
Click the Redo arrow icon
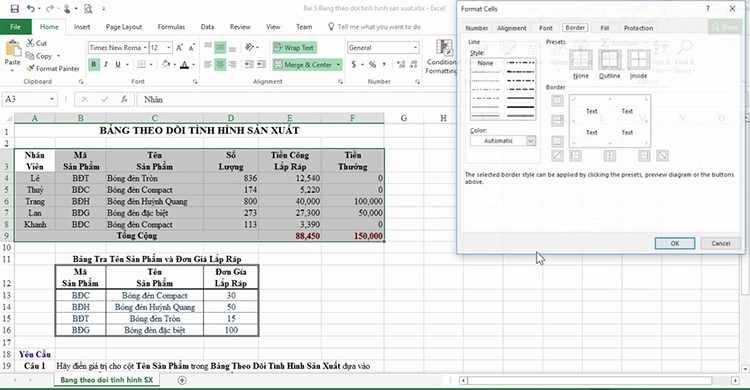point(49,9)
